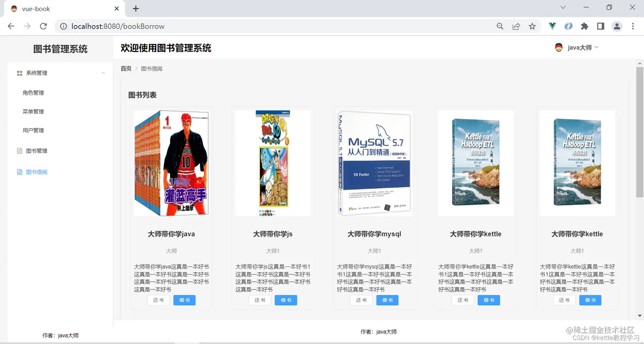644x344 pixels.
Task: Click the 图书借阅 document icon
Action: point(19,172)
